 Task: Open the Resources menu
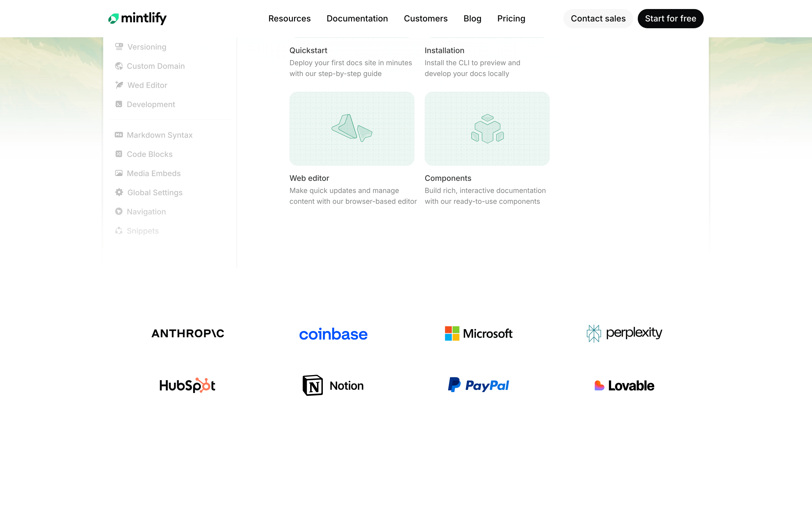pyautogui.click(x=289, y=18)
